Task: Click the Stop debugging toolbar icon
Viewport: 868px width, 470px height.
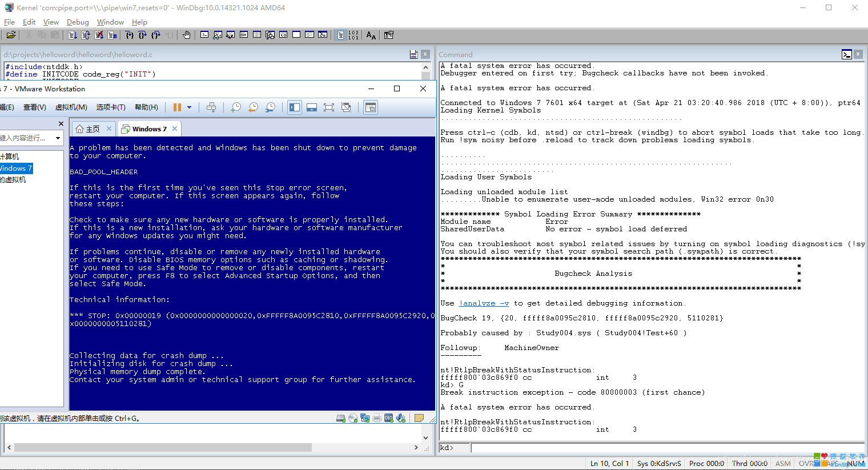Action: coord(99,35)
